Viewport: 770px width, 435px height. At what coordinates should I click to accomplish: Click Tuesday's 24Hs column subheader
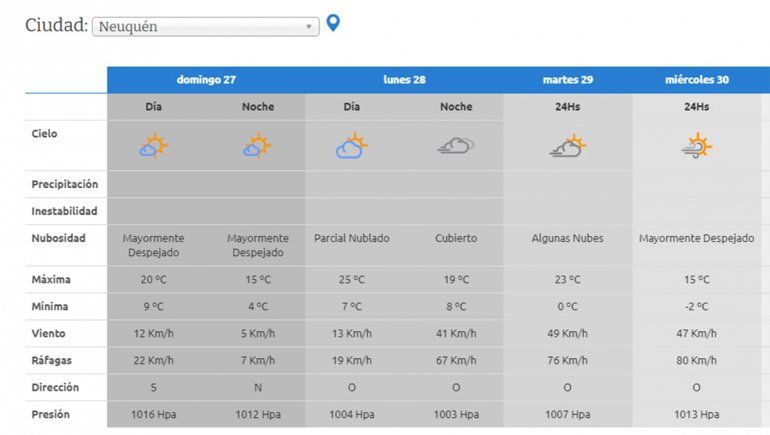[x=567, y=107]
